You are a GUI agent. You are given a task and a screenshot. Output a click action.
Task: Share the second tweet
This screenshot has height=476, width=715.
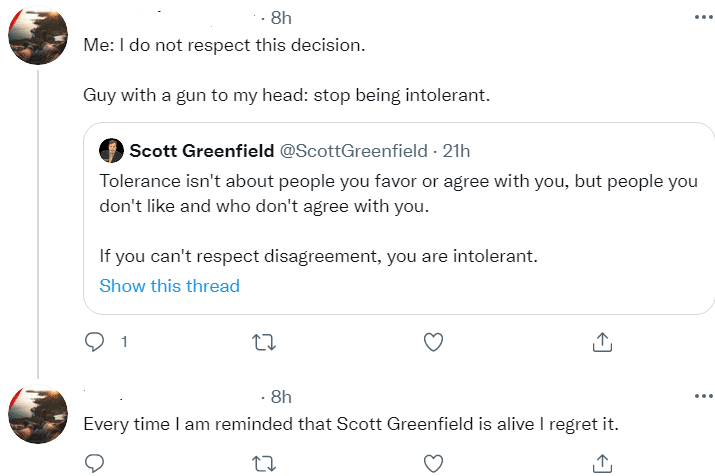click(602, 463)
